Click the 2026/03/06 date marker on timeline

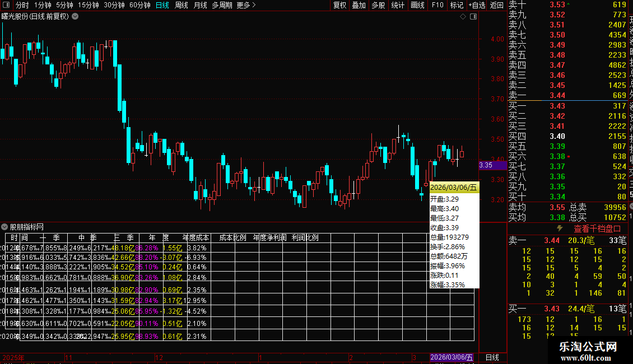click(452, 357)
